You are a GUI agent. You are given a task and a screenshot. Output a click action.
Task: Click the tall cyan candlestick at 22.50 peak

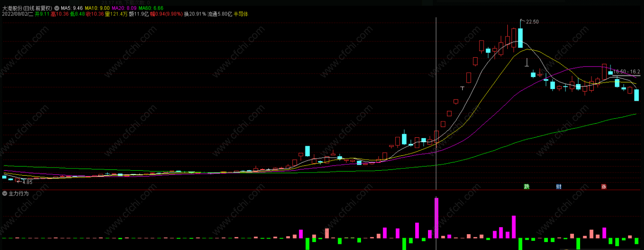coord(521,38)
